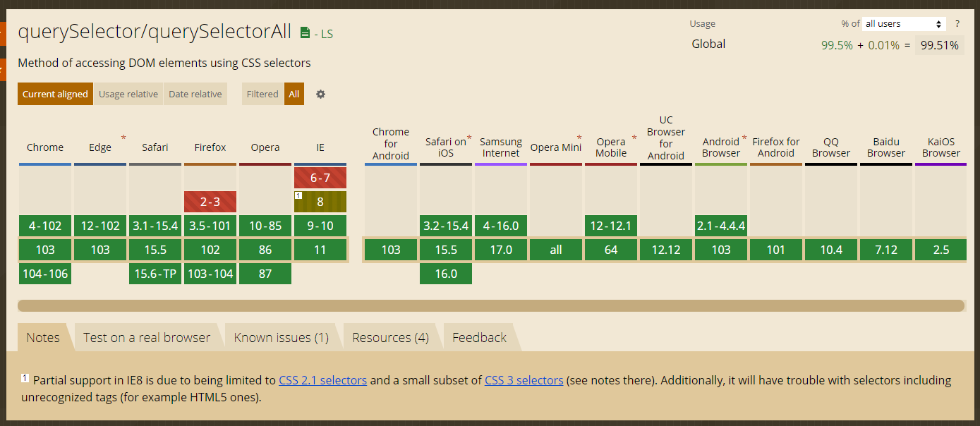Image resolution: width=980 pixels, height=426 pixels.
Task: Click the red IE 6-7 version cell
Action: pos(320,178)
